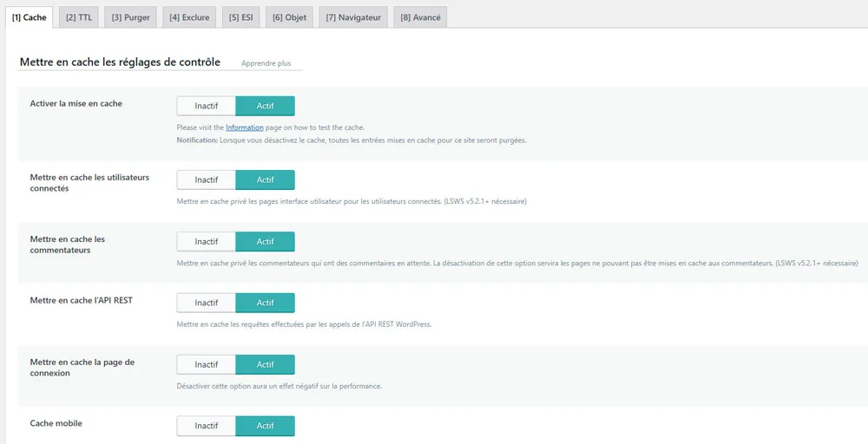868x444 pixels.
Task: Open the [8] Avancé tab
Action: coord(420,17)
